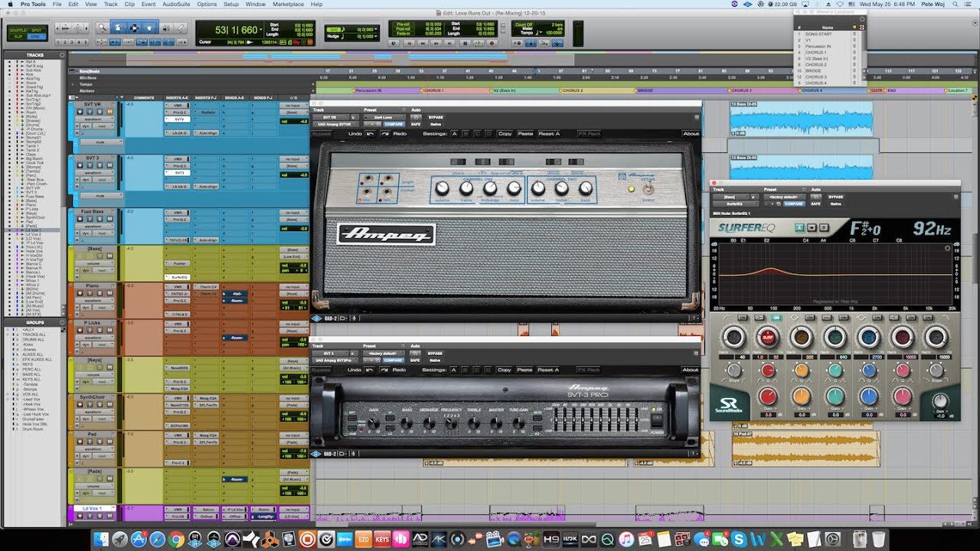Select the Trim tool in the toolbar
Viewport: 980px width, 551px height.
118,28
